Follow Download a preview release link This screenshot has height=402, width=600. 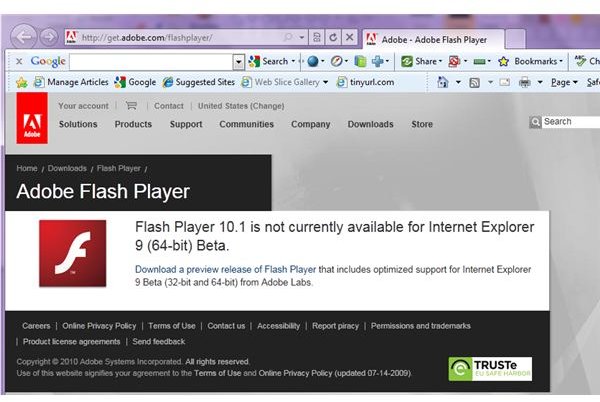[x=225, y=269]
